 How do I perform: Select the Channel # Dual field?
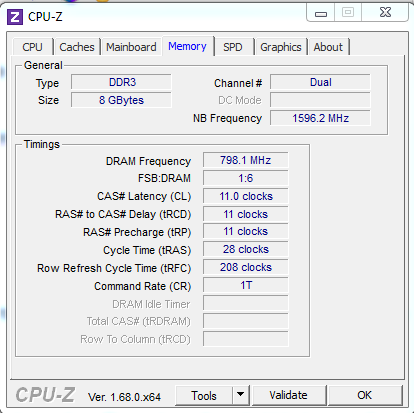point(320,82)
